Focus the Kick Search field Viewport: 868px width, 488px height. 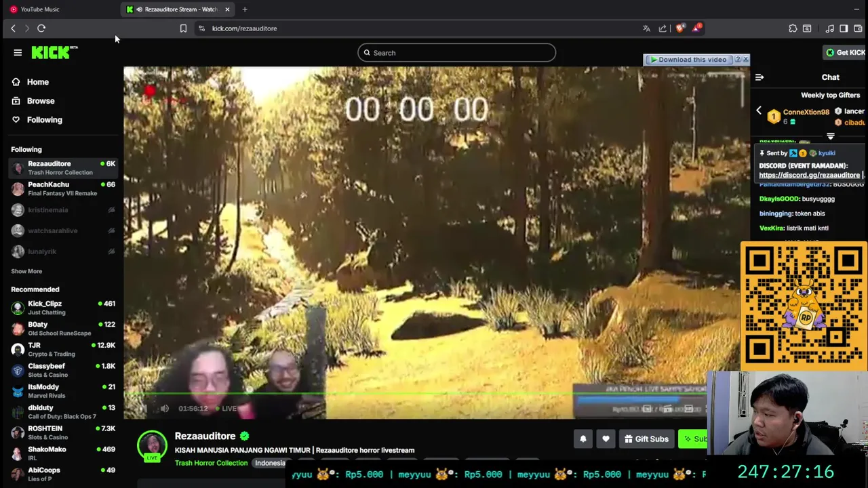[456, 53]
